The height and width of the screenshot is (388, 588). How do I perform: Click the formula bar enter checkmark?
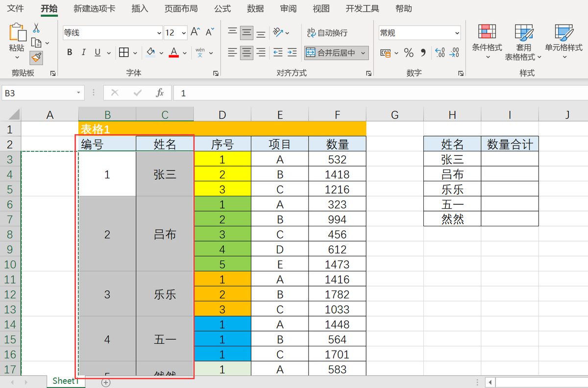pos(138,93)
